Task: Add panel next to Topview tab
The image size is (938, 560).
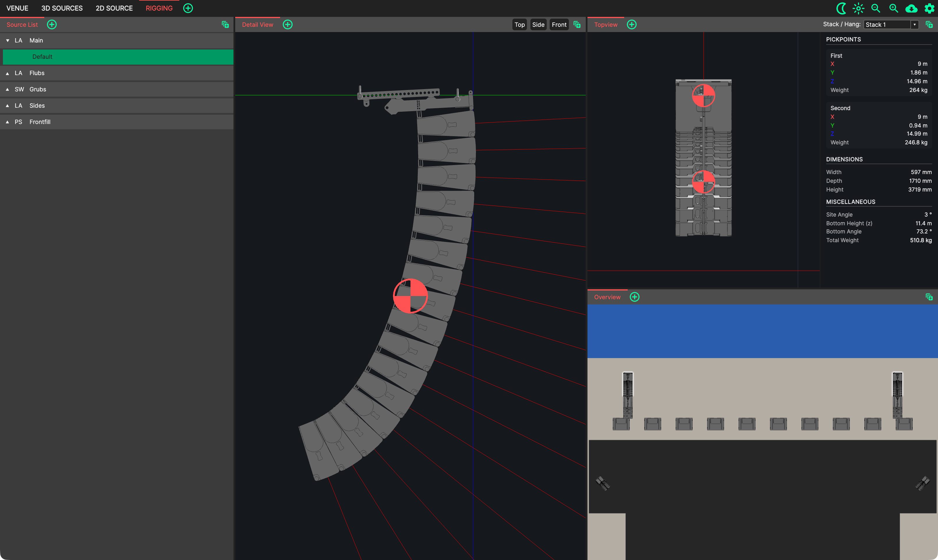Action: coord(631,24)
